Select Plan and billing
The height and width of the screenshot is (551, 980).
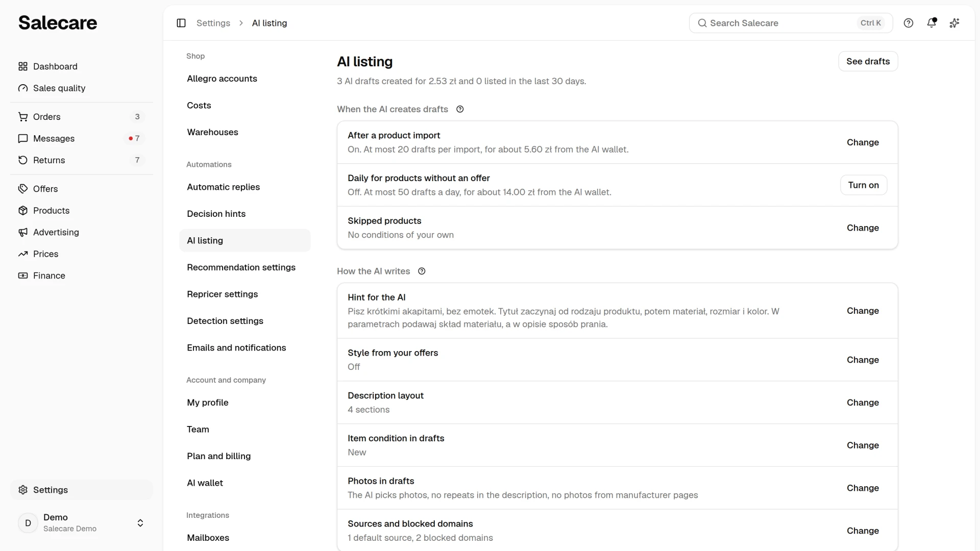[x=244, y=456]
